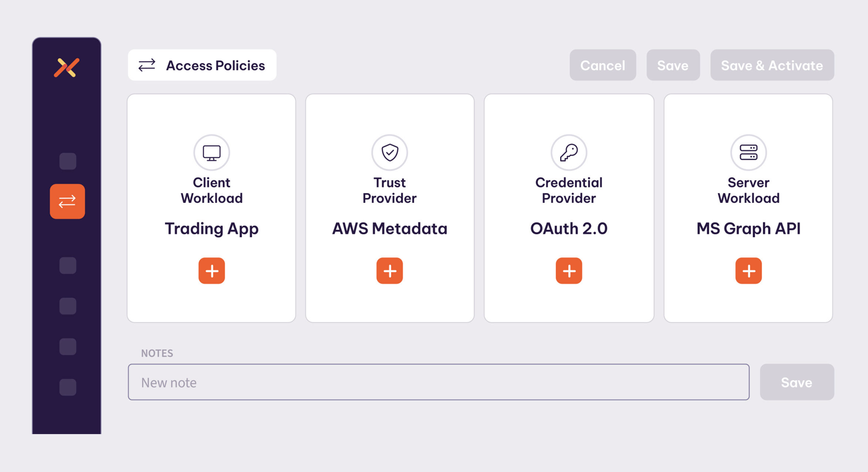Image resolution: width=868 pixels, height=472 pixels.
Task: Select the Trading App card title
Action: pyautogui.click(x=212, y=229)
